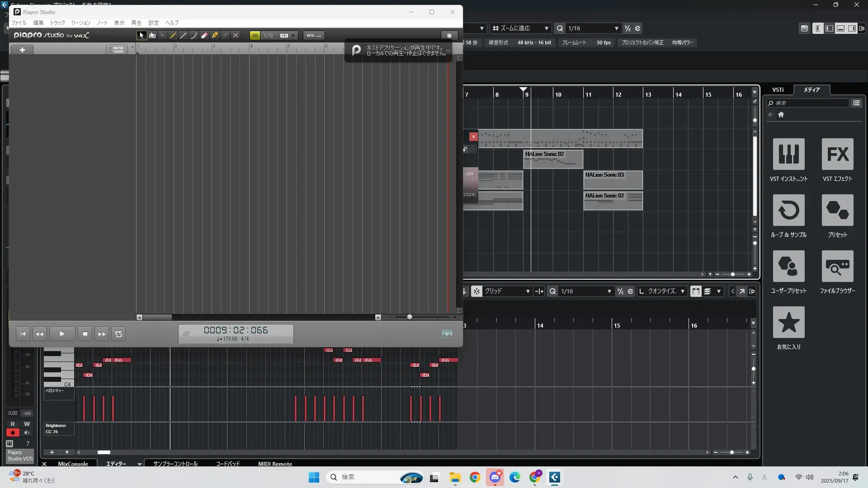Select the arrow pointer tool in Piapro
The height and width of the screenshot is (488, 868).
142,35
